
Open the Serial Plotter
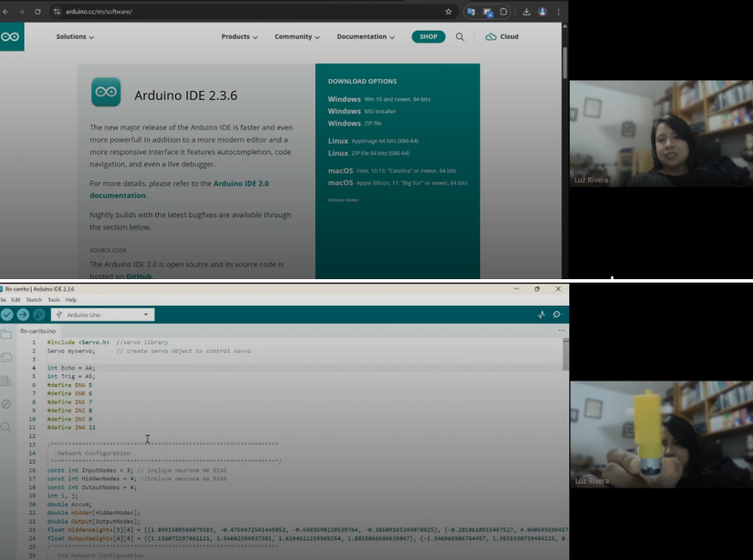click(x=541, y=315)
